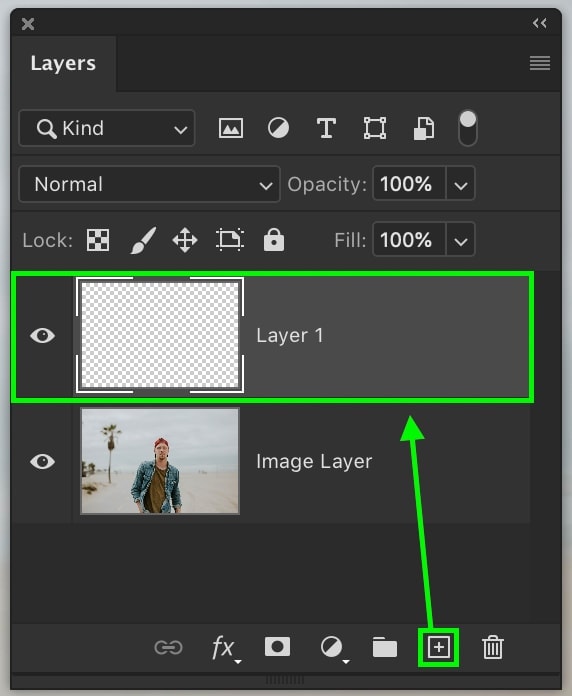Toggle layer filtering switch
572x696 pixels.
[468, 128]
